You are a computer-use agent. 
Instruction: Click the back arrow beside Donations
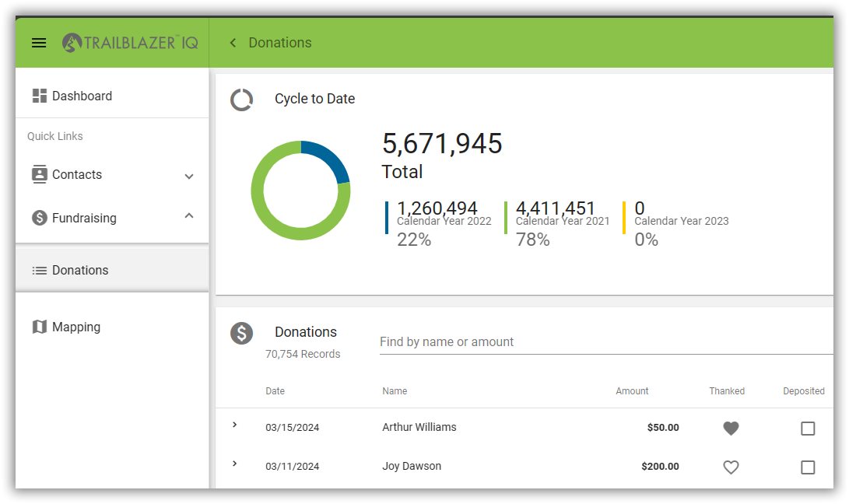pyautogui.click(x=232, y=43)
